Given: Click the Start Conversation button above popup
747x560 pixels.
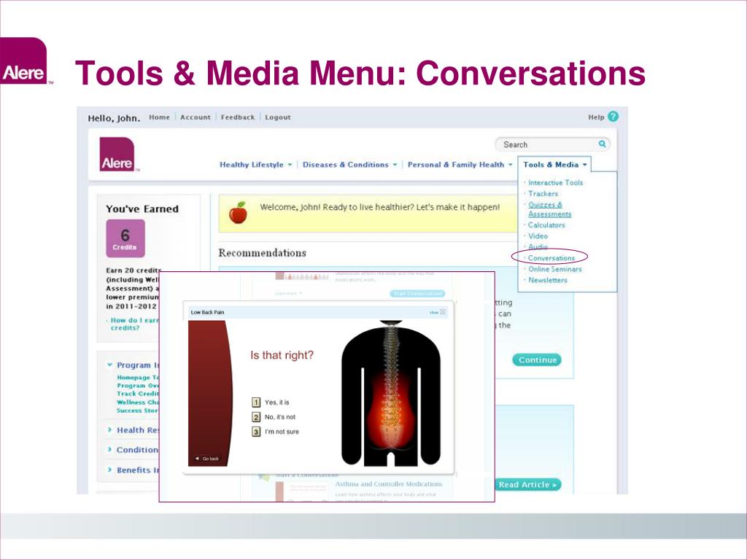Looking at the screenshot, I should (417, 293).
